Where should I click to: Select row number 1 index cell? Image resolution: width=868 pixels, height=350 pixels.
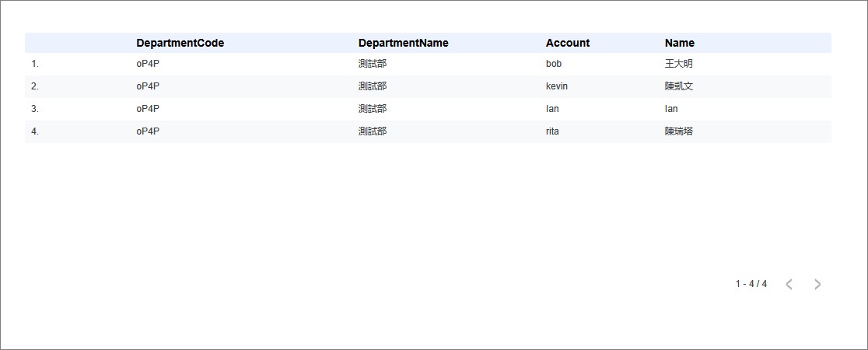point(35,64)
